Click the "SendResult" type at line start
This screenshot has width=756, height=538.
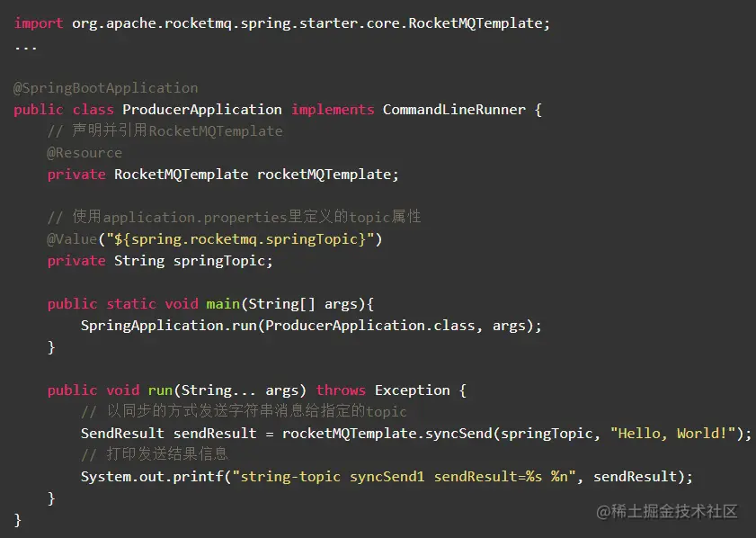(x=122, y=434)
